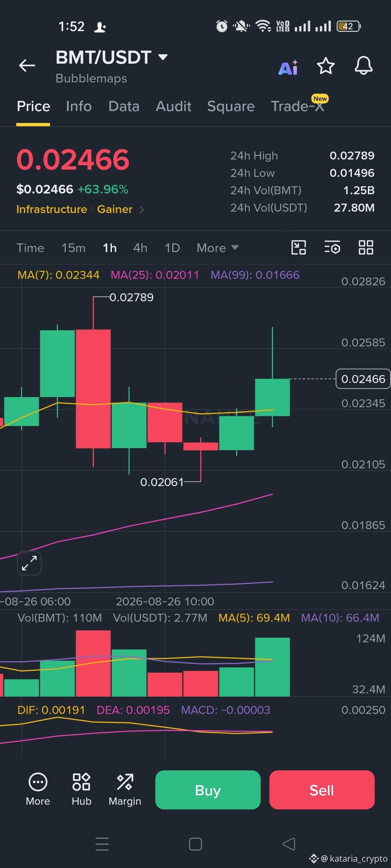Select Time chart interval
Viewport: 391px width, 868px height.
click(x=30, y=248)
